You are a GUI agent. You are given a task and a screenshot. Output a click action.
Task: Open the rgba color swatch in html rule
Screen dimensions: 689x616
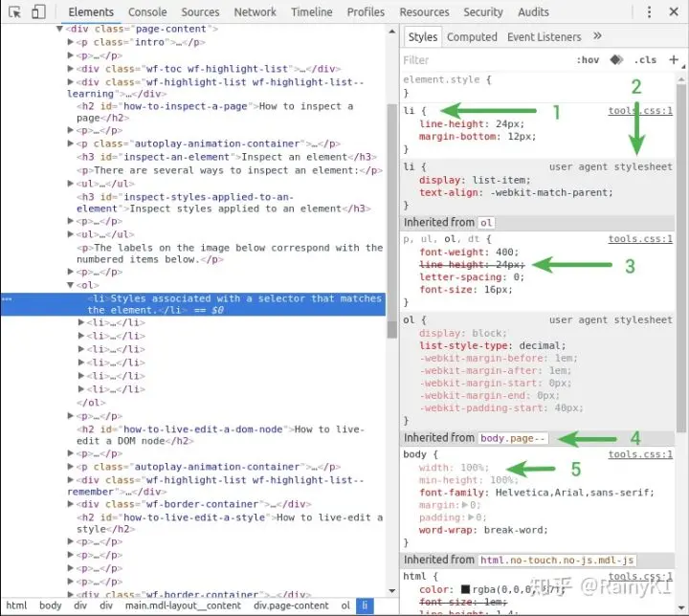pyautogui.click(x=465, y=589)
